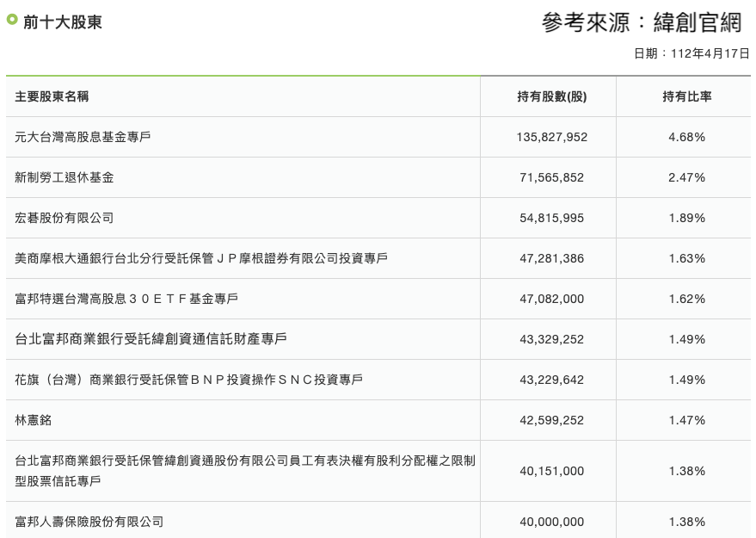
Task: Click the share count 47,281,386
Action: point(552,258)
